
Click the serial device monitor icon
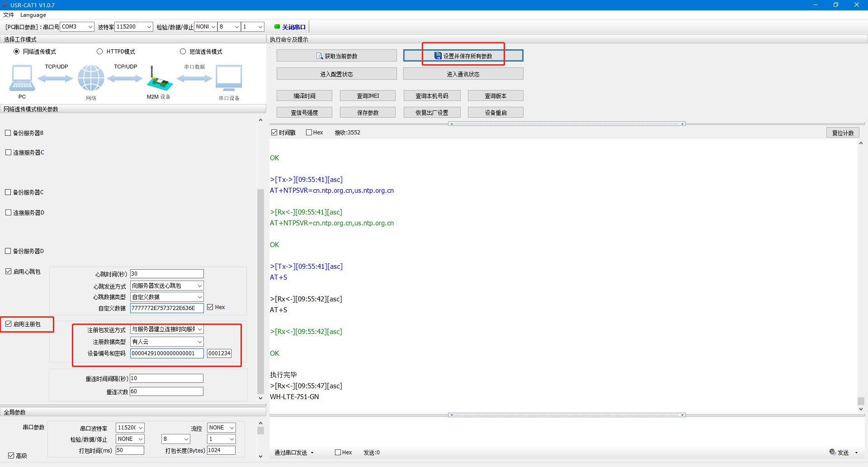tap(229, 78)
